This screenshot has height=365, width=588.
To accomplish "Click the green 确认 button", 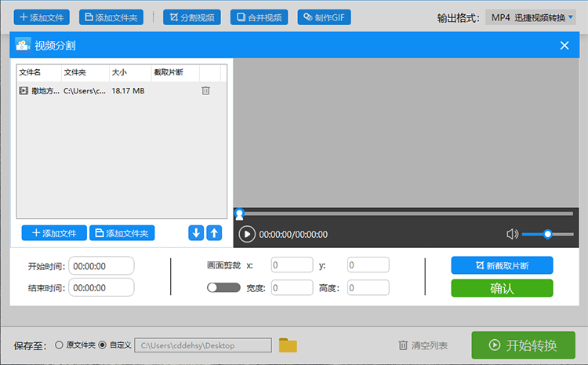I will point(502,288).
